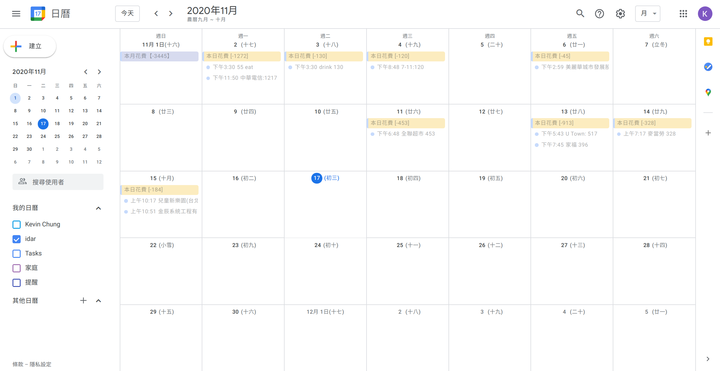Image resolution: width=720 pixels, height=371 pixels.
Task: Click the 2020年11月 main title
Action: click(x=212, y=11)
